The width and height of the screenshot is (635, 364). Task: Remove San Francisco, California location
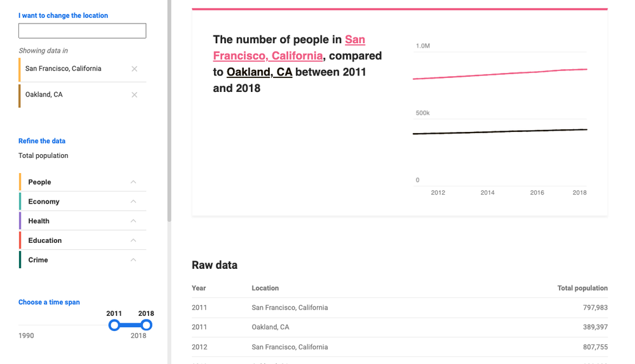point(134,69)
